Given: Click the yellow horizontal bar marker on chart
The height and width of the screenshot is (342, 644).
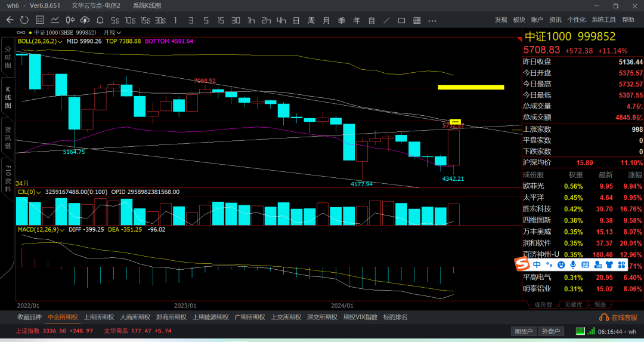Looking at the screenshot, I should [x=470, y=87].
